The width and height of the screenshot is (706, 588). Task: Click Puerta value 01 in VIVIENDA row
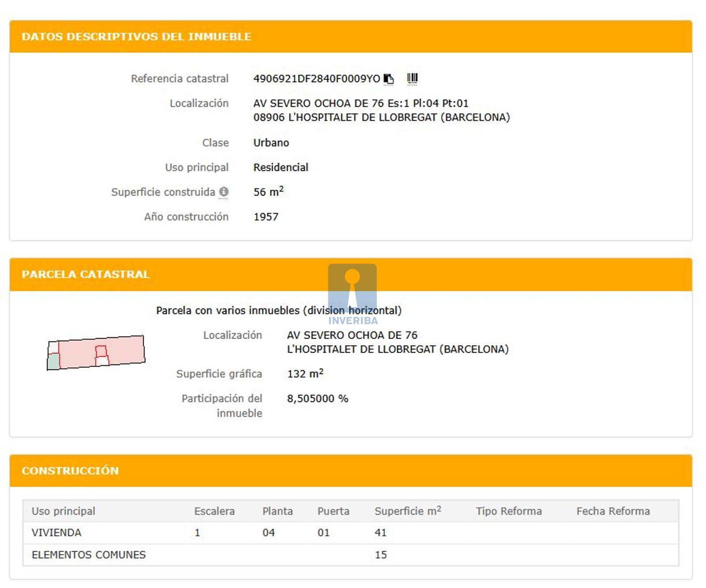323,533
